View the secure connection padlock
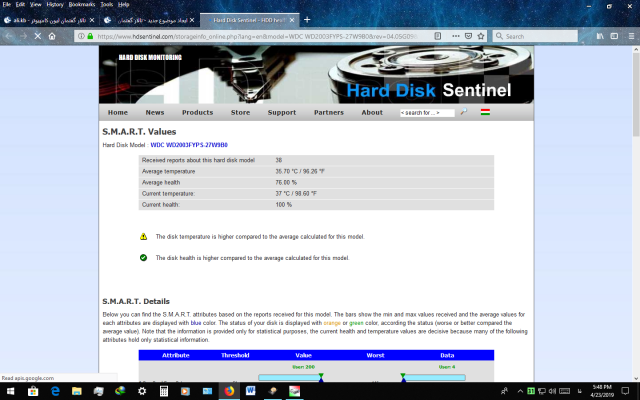Screen dimensions: 640x400 tap(90, 36)
